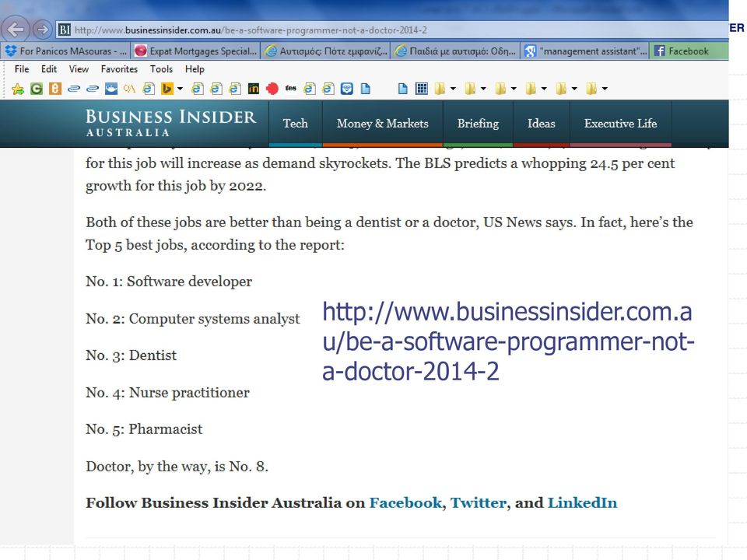
Task: Click the IE page icon between QA and Bing
Action: [149, 89]
